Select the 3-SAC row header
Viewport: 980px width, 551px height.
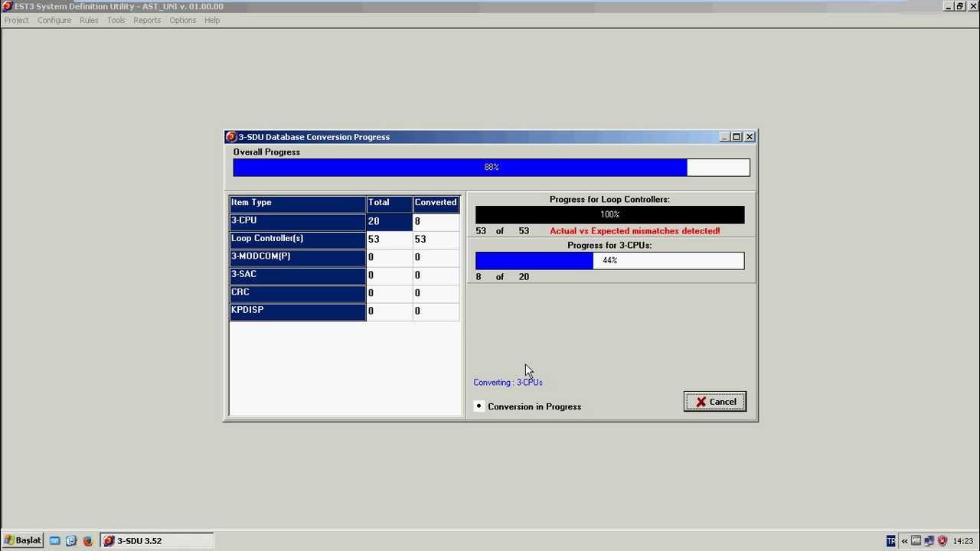[298, 275]
